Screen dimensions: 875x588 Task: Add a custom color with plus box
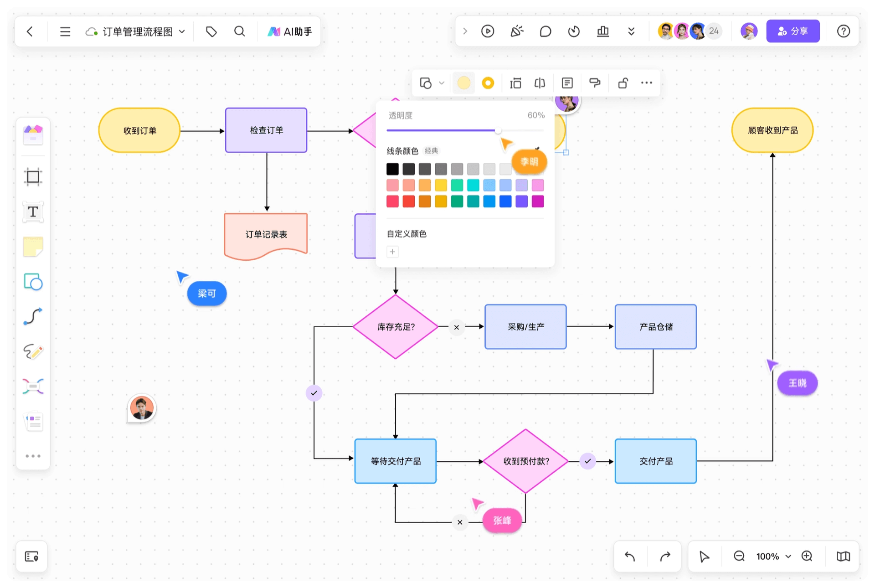pos(392,252)
